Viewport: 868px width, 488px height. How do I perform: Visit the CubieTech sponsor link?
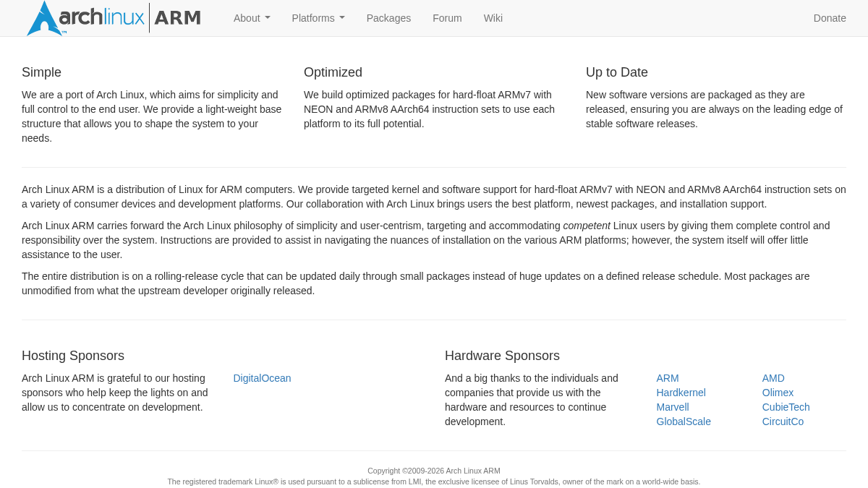[x=786, y=407]
